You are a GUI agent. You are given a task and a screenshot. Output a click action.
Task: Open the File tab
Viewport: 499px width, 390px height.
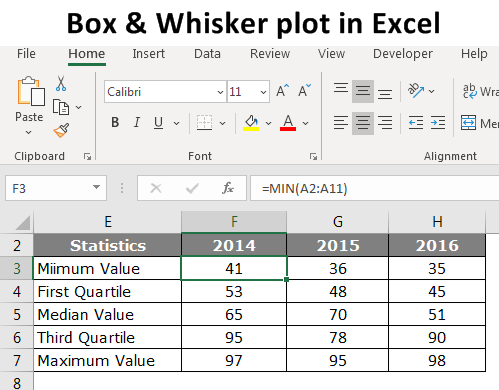tap(26, 54)
